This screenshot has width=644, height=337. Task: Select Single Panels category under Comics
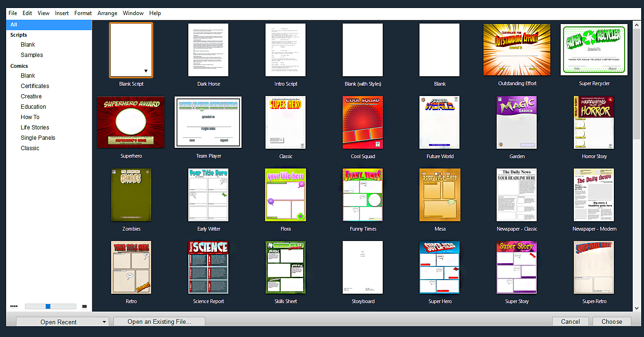[x=38, y=138]
